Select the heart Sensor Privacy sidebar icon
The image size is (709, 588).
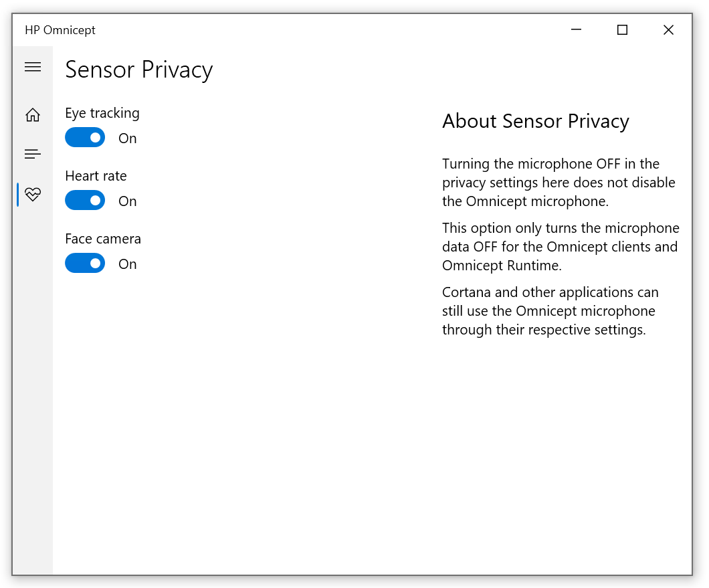coord(33,195)
